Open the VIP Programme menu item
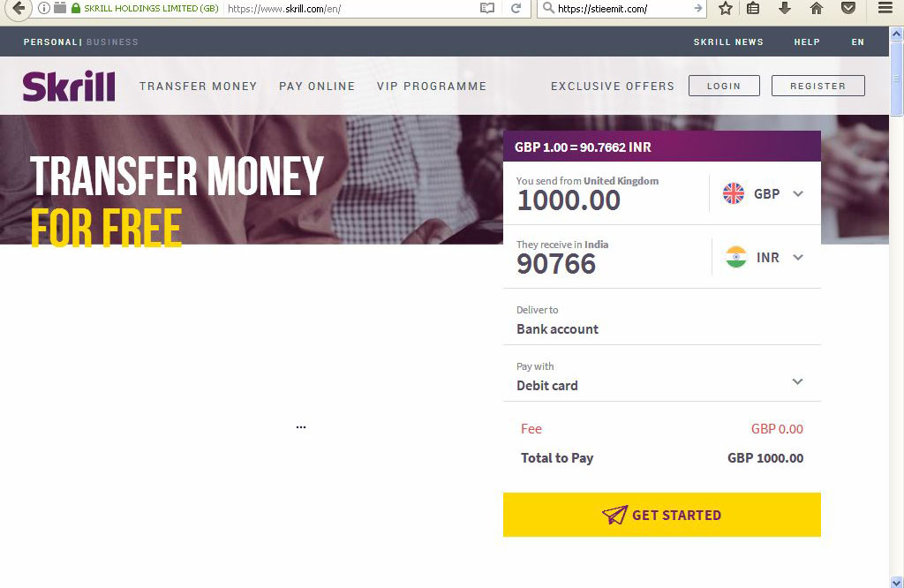The width and height of the screenshot is (904, 588). click(x=432, y=86)
